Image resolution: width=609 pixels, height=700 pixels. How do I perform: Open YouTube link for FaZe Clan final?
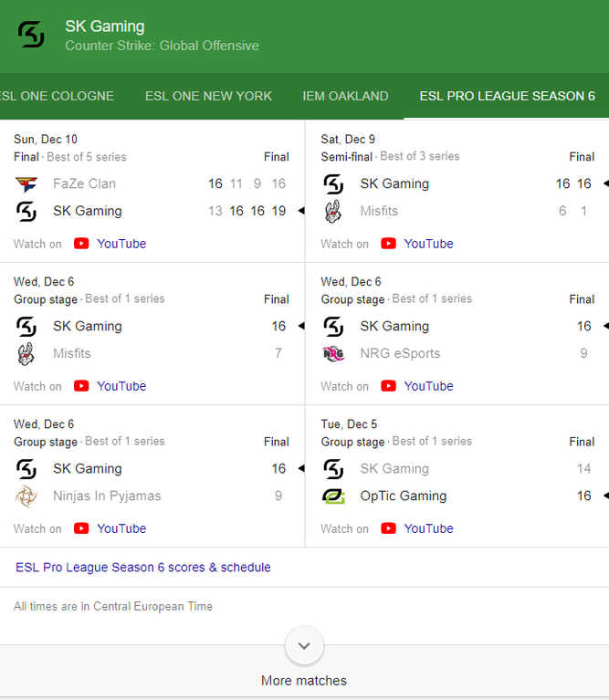[x=121, y=244]
